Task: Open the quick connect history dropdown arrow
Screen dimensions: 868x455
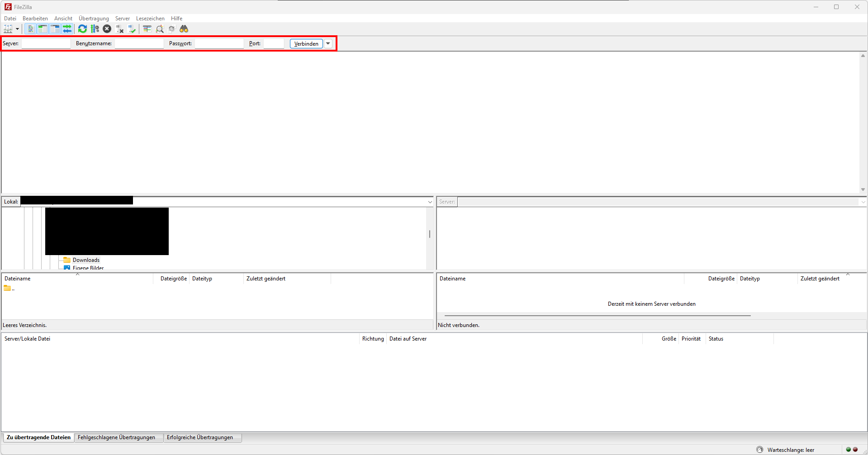Action: 328,43
